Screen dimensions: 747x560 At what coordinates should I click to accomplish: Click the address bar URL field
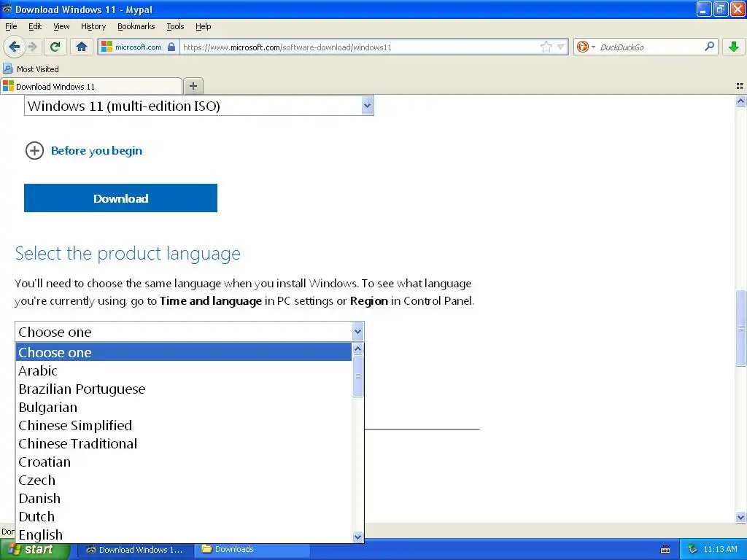pos(360,47)
